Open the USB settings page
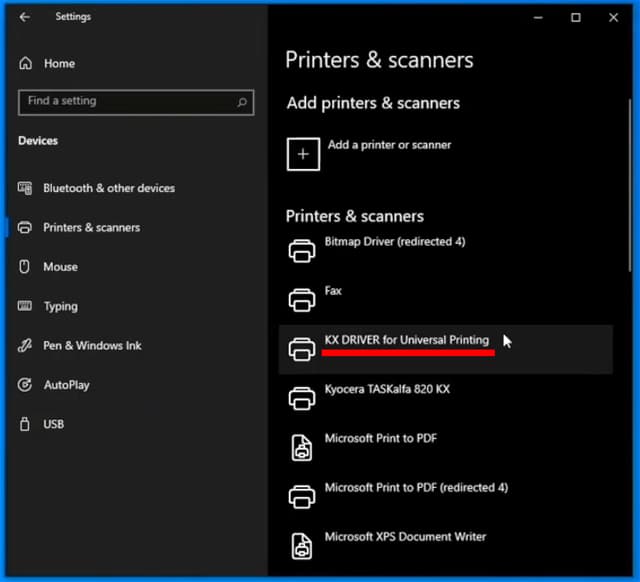Screen dimensions: 640x582 tap(41, 424)
